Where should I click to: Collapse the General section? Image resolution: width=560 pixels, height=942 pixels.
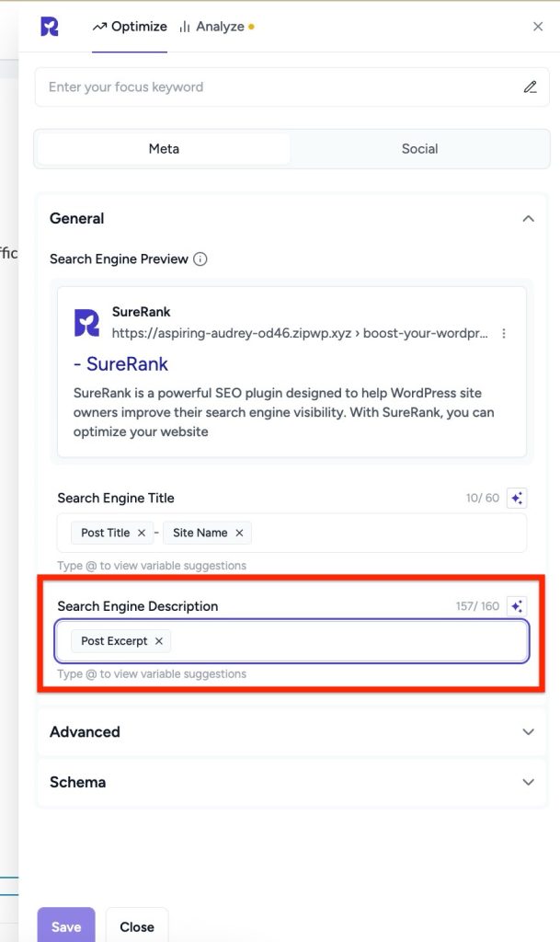click(528, 219)
